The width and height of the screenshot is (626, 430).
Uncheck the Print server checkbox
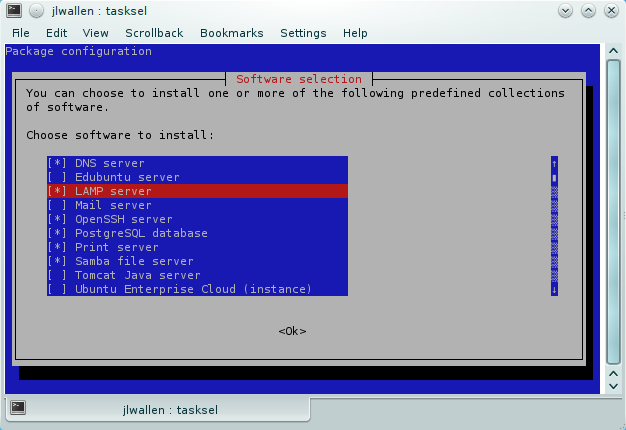(57, 247)
